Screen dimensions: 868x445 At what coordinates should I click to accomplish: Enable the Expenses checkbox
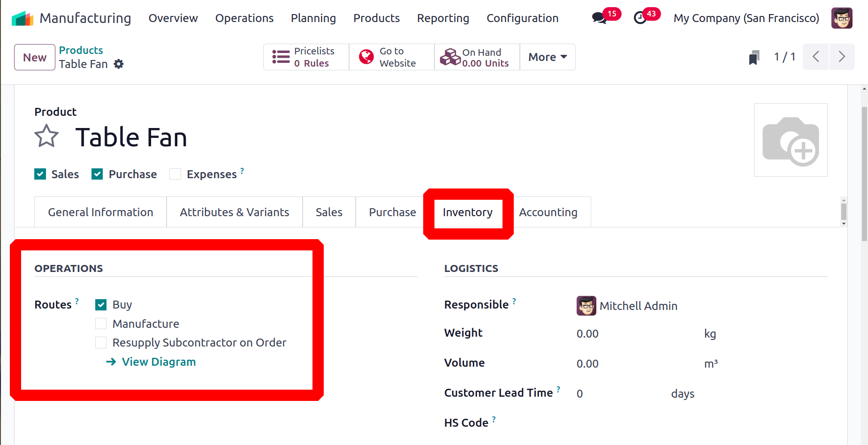[175, 174]
